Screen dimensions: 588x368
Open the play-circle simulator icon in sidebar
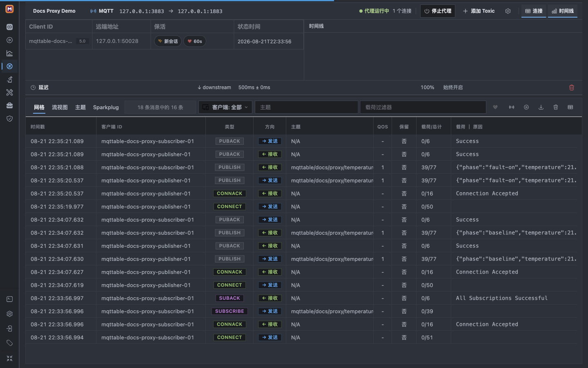click(9, 40)
